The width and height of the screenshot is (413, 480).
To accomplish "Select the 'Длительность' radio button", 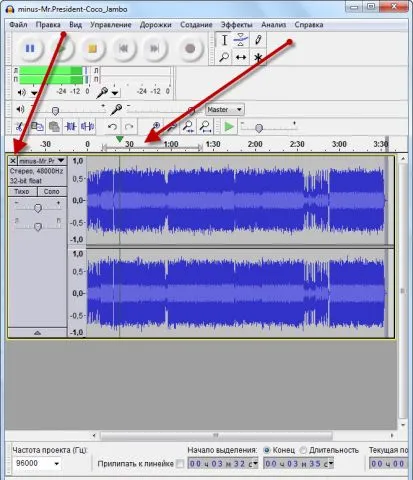I will [x=303, y=450].
